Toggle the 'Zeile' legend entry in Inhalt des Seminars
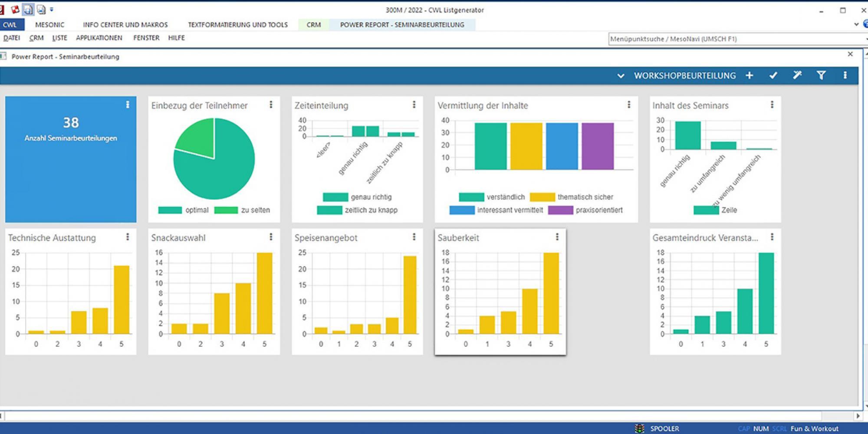 click(715, 210)
